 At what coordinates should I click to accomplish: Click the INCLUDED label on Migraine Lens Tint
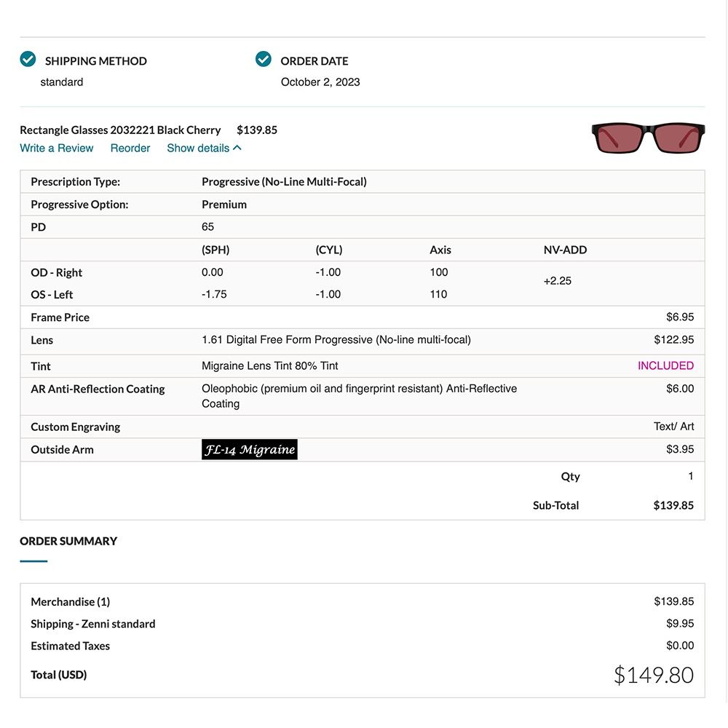tap(665, 365)
